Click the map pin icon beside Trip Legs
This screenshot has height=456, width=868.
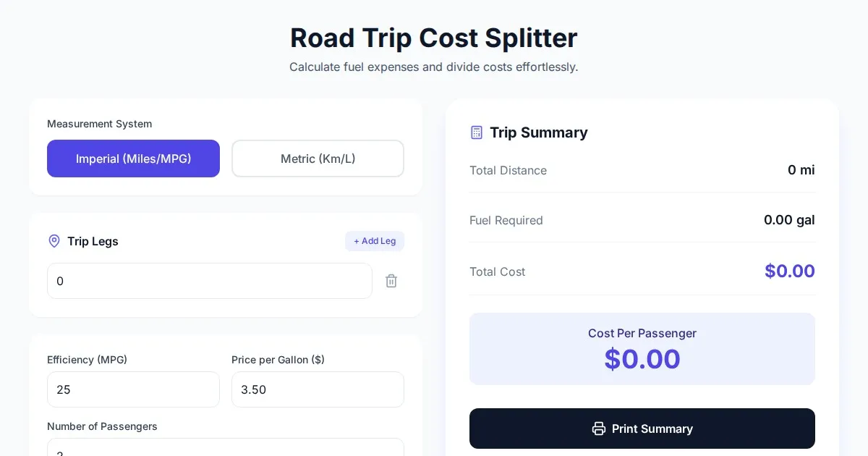click(54, 241)
